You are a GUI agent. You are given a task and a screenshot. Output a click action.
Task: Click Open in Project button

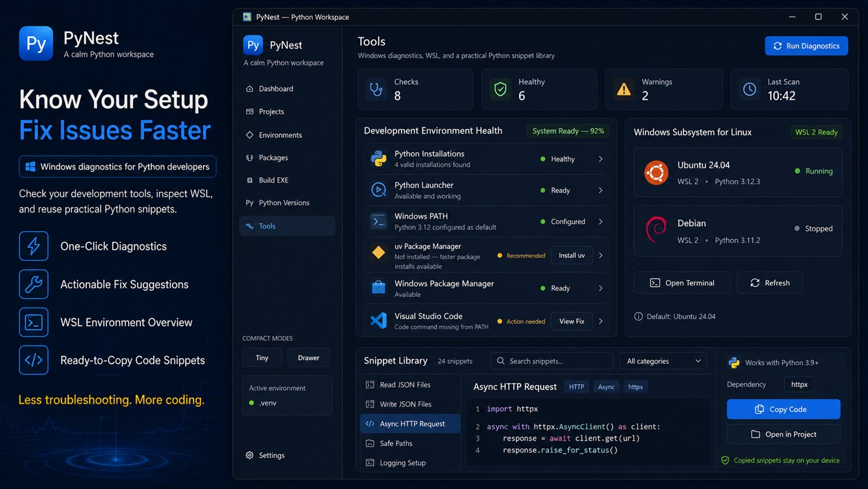784,434
